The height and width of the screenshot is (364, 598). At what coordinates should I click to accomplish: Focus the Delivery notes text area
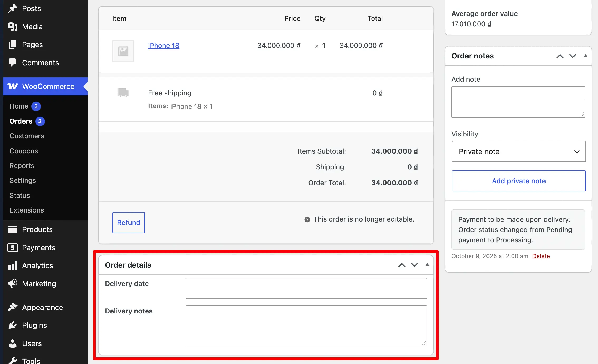[x=306, y=326]
